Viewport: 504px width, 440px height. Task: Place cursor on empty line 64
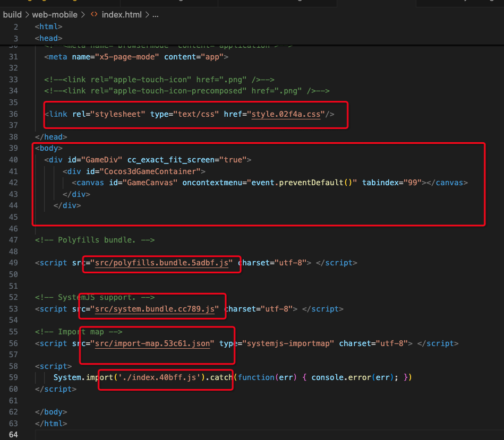click(159, 435)
